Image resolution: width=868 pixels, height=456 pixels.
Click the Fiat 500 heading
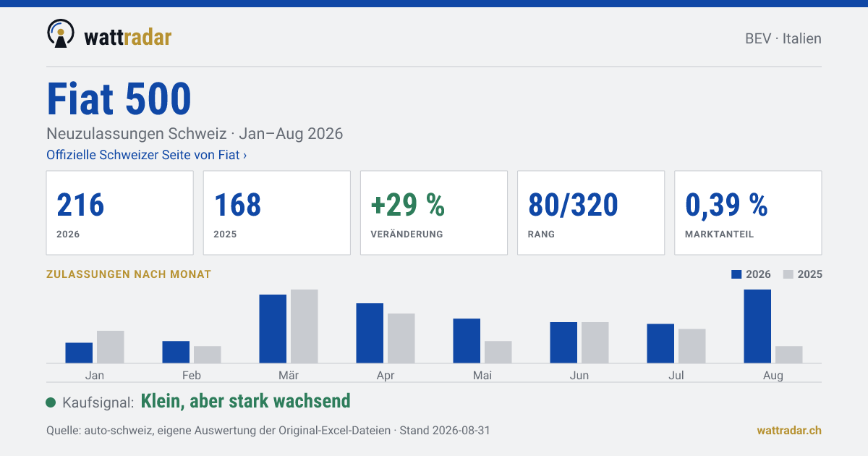[x=119, y=98]
